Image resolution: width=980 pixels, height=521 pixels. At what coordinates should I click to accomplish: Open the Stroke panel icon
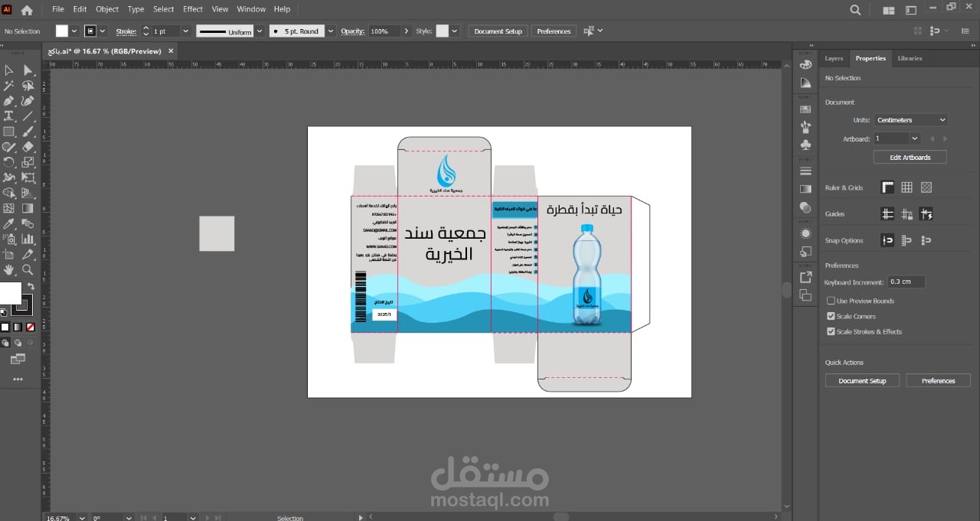coord(805,171)
